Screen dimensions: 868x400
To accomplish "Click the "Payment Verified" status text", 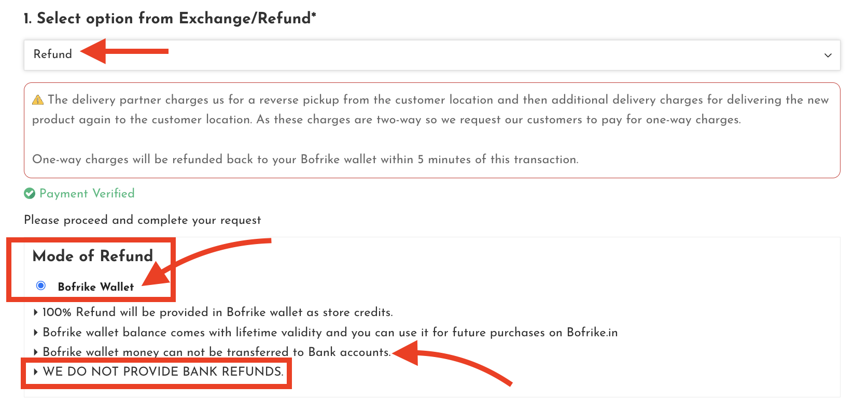I will tap(87, 194).
